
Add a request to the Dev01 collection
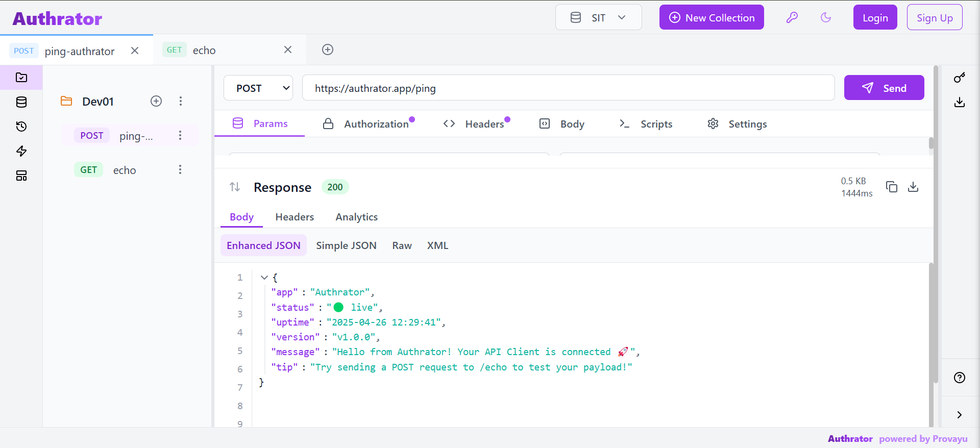tap(156, 101)
